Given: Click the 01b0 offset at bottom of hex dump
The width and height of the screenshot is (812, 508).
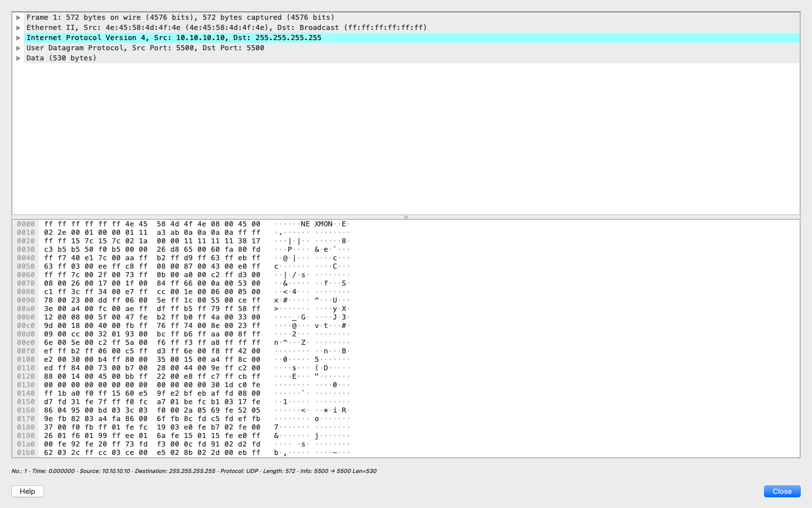Looking at the screenshot, I should tap(25, 453).
